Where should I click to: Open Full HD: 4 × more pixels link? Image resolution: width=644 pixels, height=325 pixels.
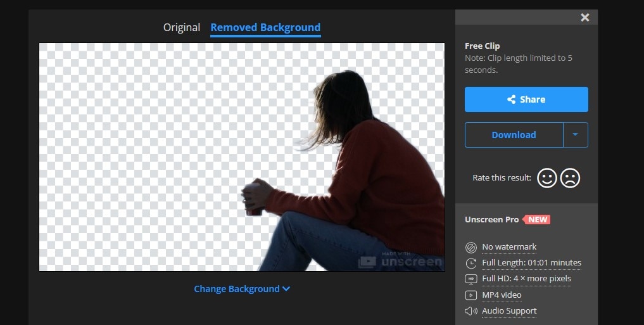pyautogui.click(x=527, y=279)
